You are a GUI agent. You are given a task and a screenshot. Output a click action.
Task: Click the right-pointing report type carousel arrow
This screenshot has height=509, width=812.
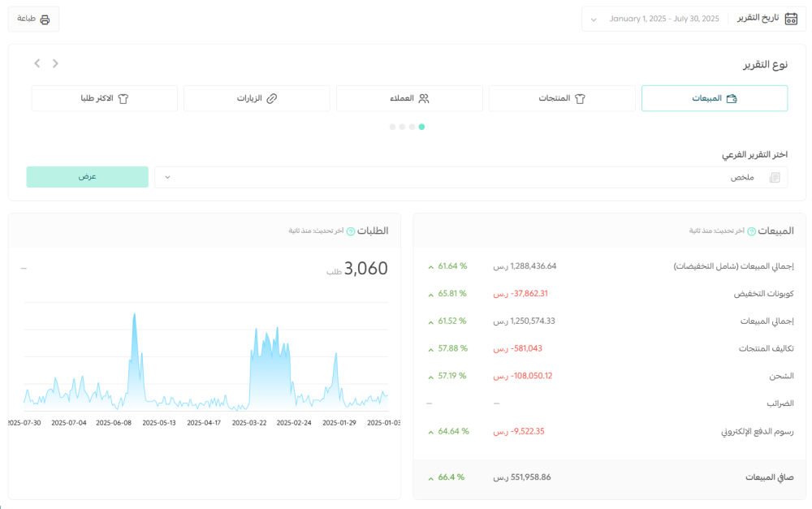coord(55,63)
